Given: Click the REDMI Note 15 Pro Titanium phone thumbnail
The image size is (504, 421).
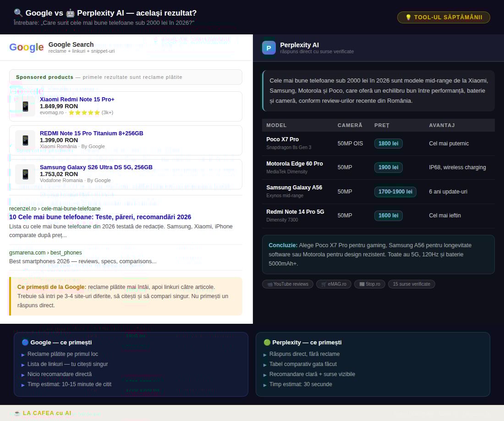Looking at the screenshot, I should pyautogui.click(x=25, y=140).
